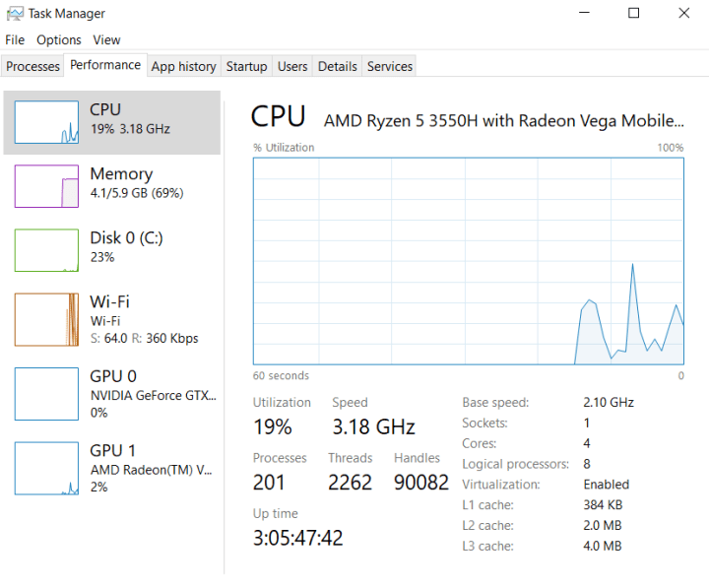Click the AMD Ryzen 5 3550H processor name

coord(504,121)
